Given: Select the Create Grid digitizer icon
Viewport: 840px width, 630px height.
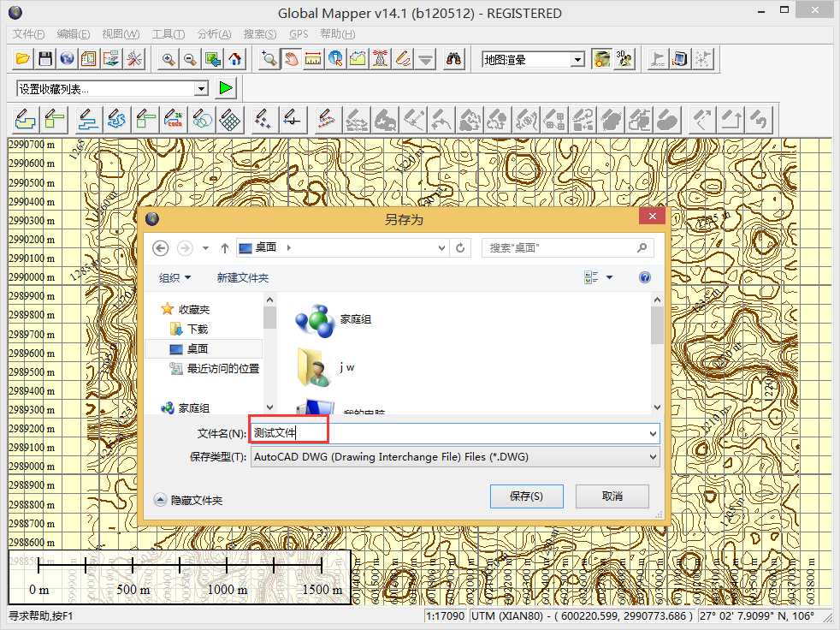Looking at the screenshot, I should click(x=230, y=120).
